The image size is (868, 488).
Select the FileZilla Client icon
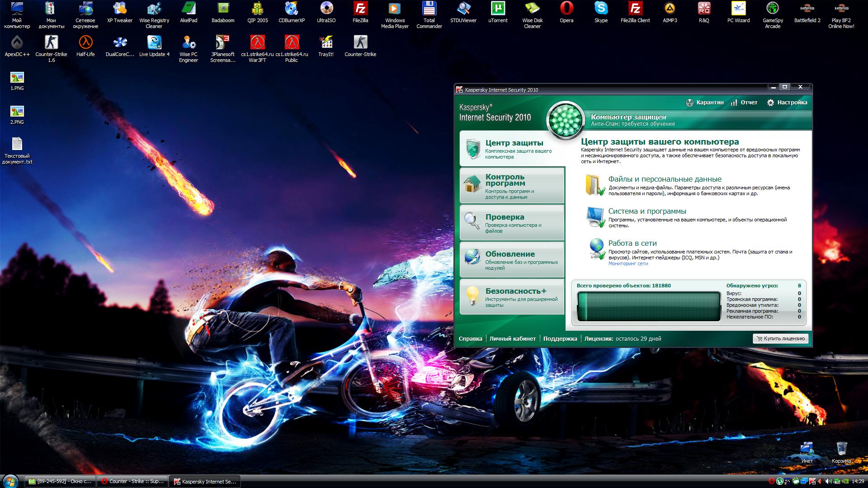(x=635, y=13)
